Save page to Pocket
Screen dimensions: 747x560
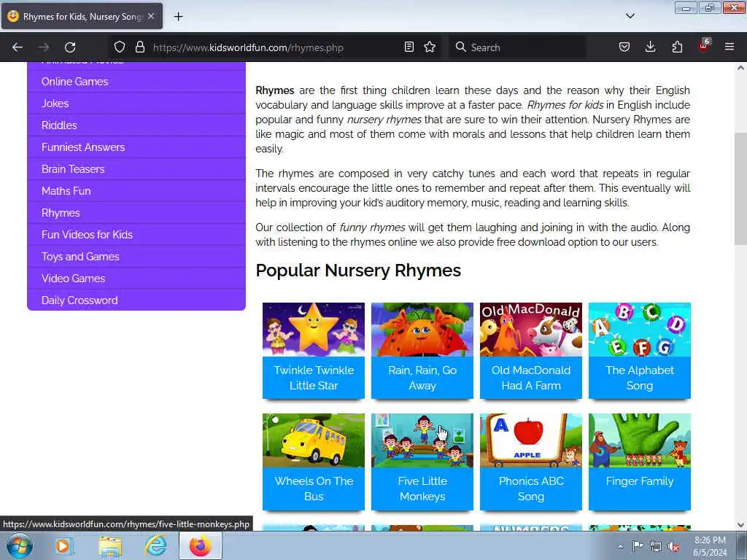pos(624,47)
